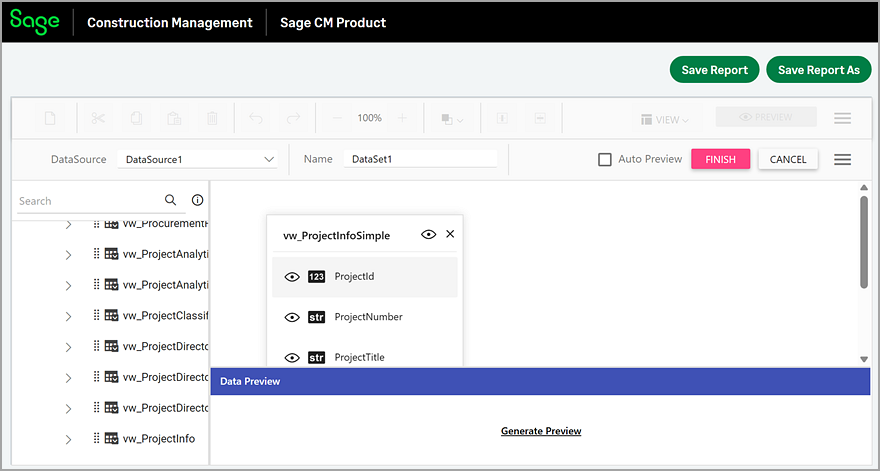Click the Search input field
Viewport: 880px width, 471px height.
(x=89, y=201)
